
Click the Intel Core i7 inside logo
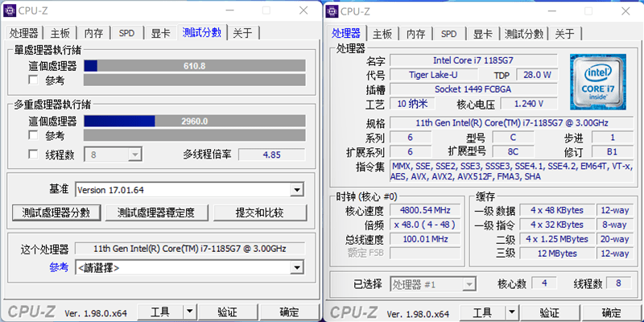tap(598, 82)
